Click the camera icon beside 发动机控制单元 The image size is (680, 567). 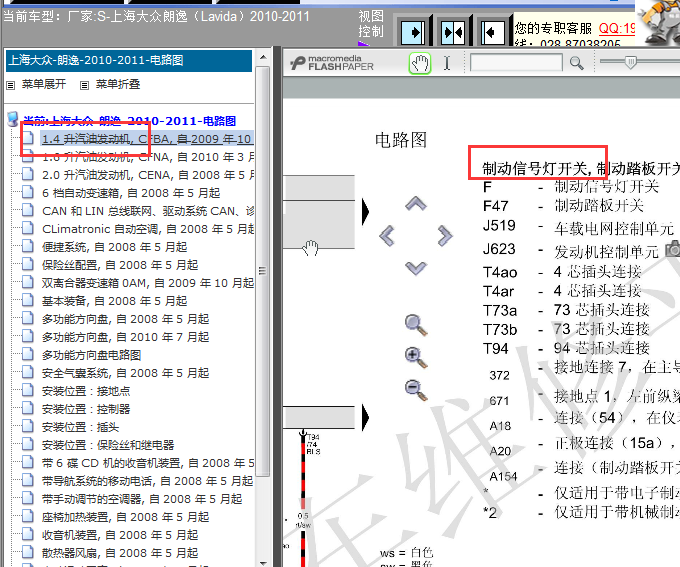tap(673, 249)
